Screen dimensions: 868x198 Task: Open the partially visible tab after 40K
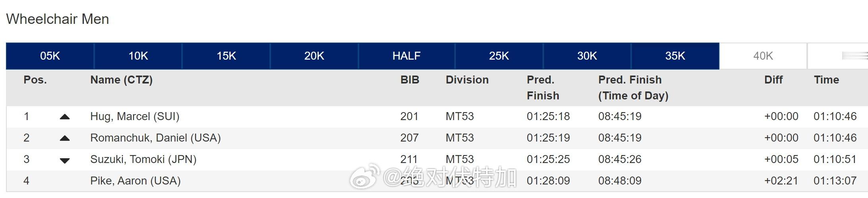tap(838, 56)
